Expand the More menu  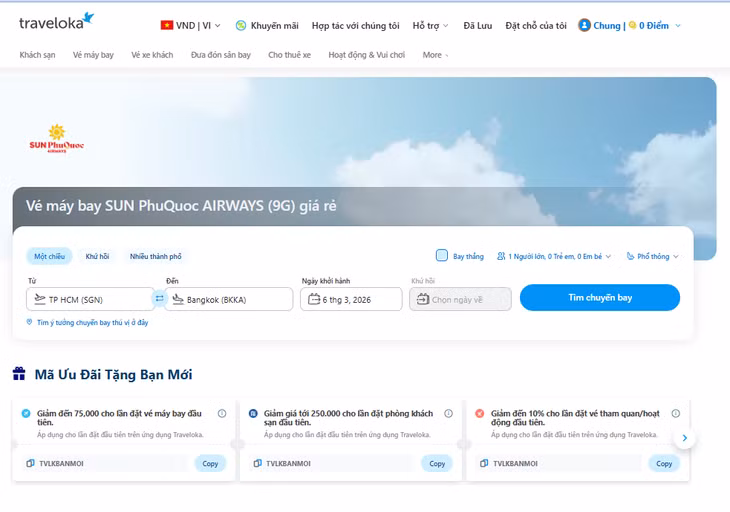point(435,55)
